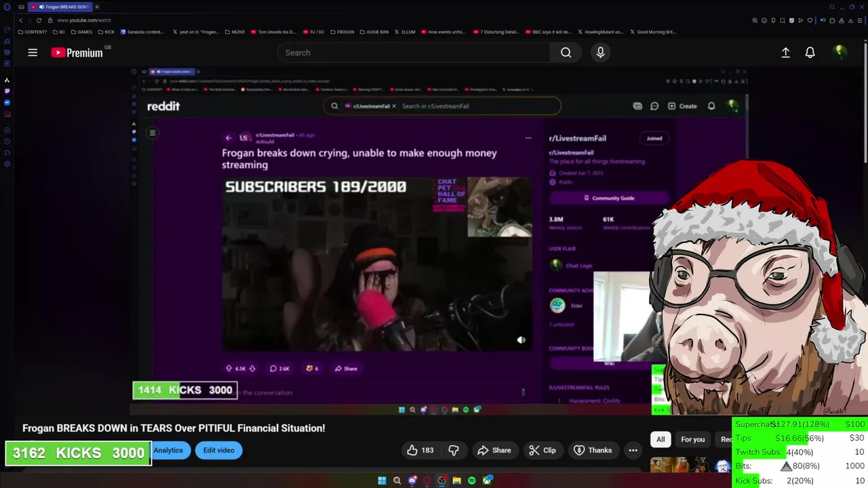Open the Good Morning Brit bookmark
This screenshot has width=868, height=488.
pyautogui.click(x=653, y=32)
